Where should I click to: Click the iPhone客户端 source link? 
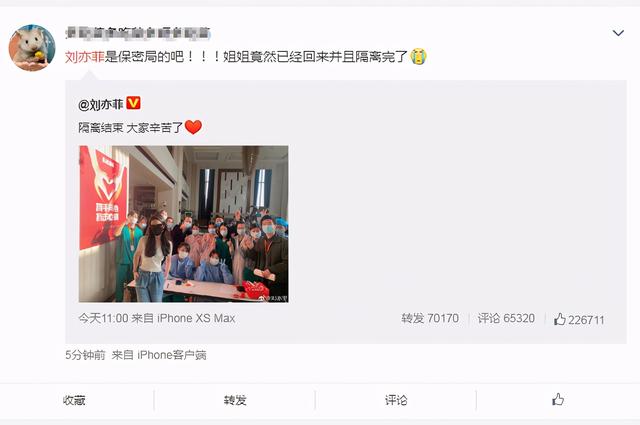click(x=171, y=355)
